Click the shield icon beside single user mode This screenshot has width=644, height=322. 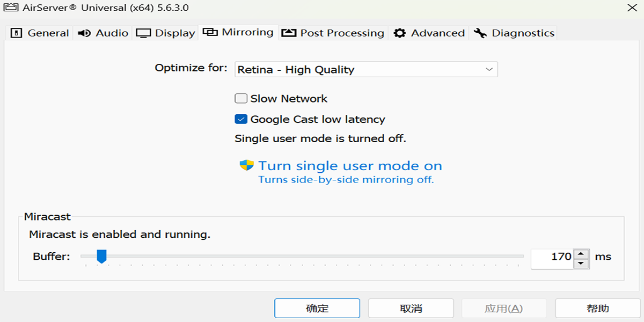pos(246,165)
